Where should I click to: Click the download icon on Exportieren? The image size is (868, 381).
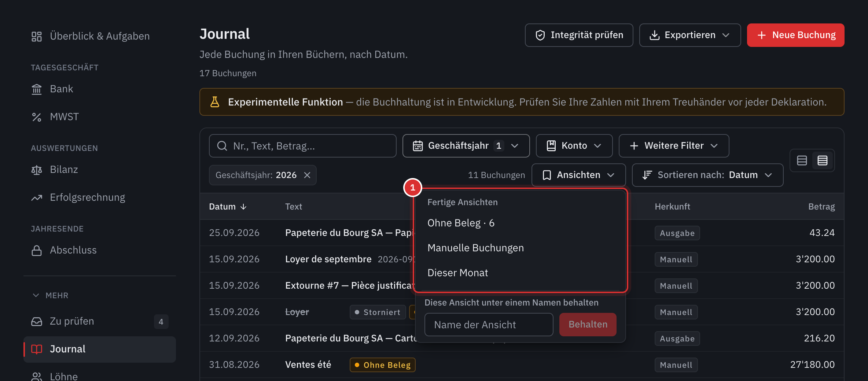(655, 35)
